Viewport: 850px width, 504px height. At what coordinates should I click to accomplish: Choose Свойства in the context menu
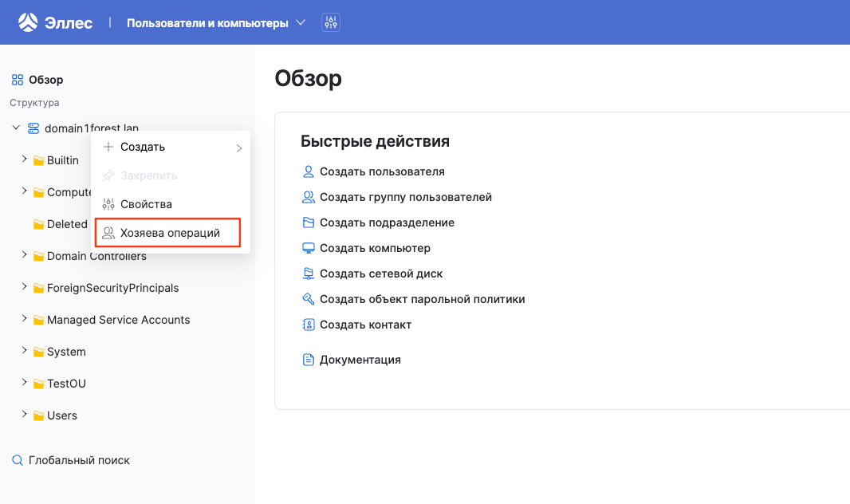point(146,204)
